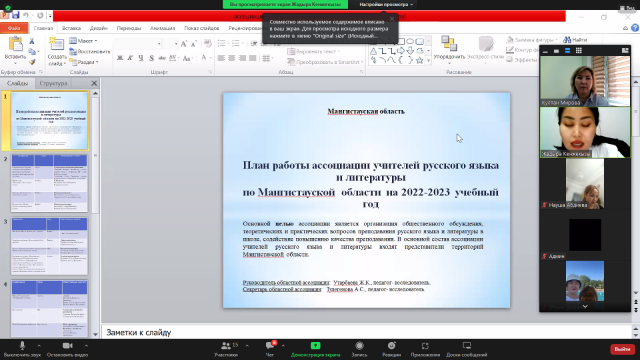Click the red Leave (Выйти) button
640x360 pixels.
click(622, 349)
